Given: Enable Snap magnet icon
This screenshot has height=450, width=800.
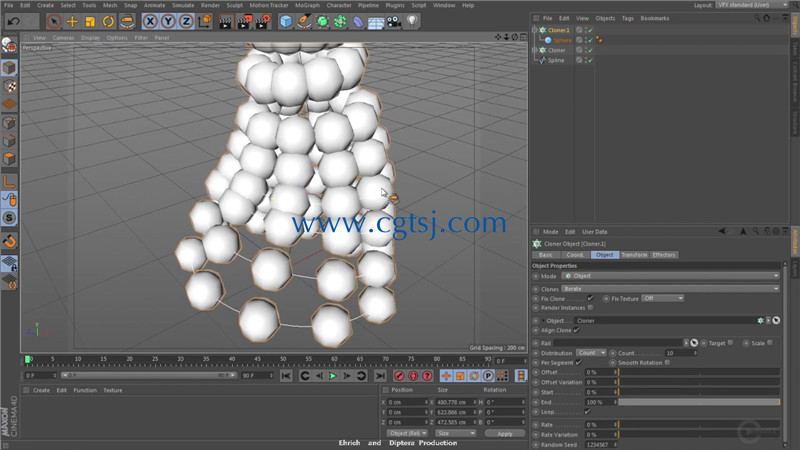Looking at the screenshot, I should coord(9,241).
